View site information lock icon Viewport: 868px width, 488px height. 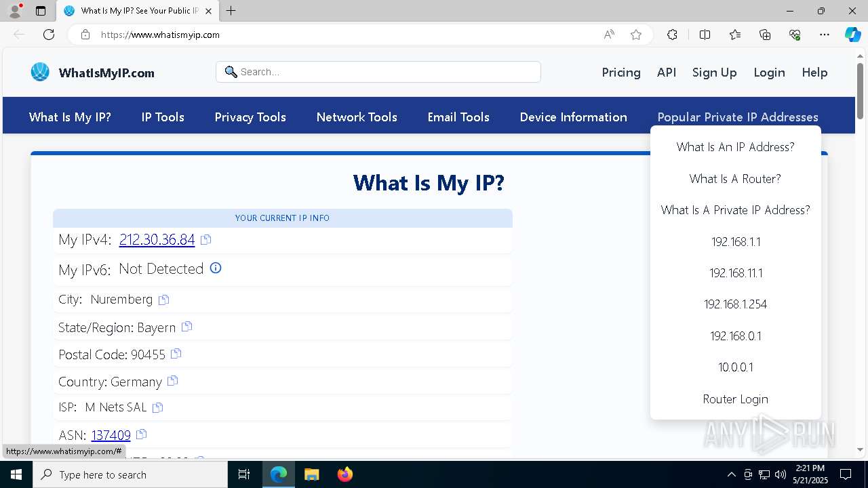point(85,35)
